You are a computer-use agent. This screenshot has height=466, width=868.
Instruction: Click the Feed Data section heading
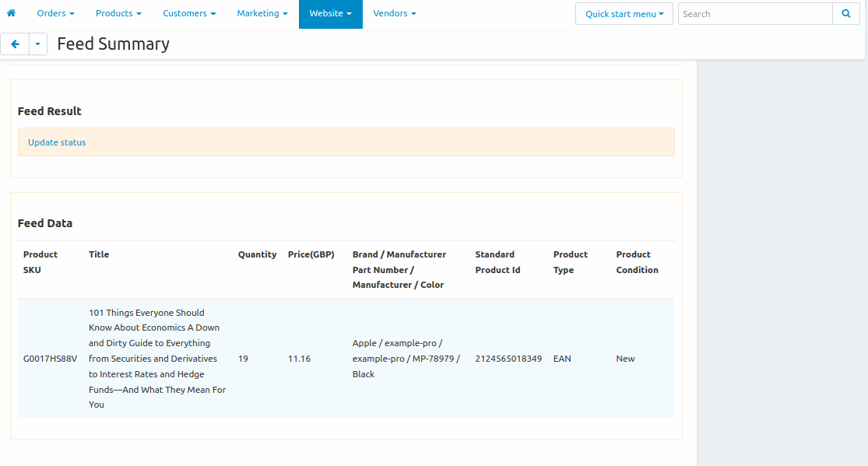click(x=45, y=223)
